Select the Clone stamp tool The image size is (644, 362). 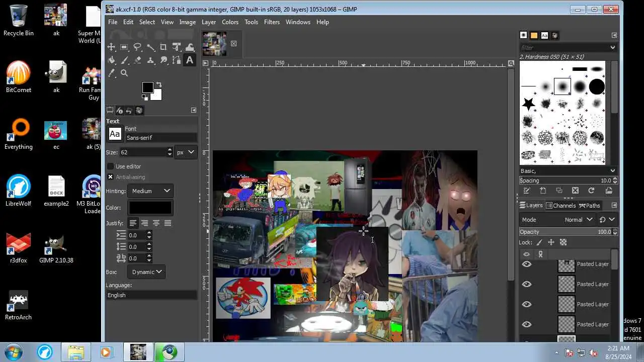coord(150,60)
